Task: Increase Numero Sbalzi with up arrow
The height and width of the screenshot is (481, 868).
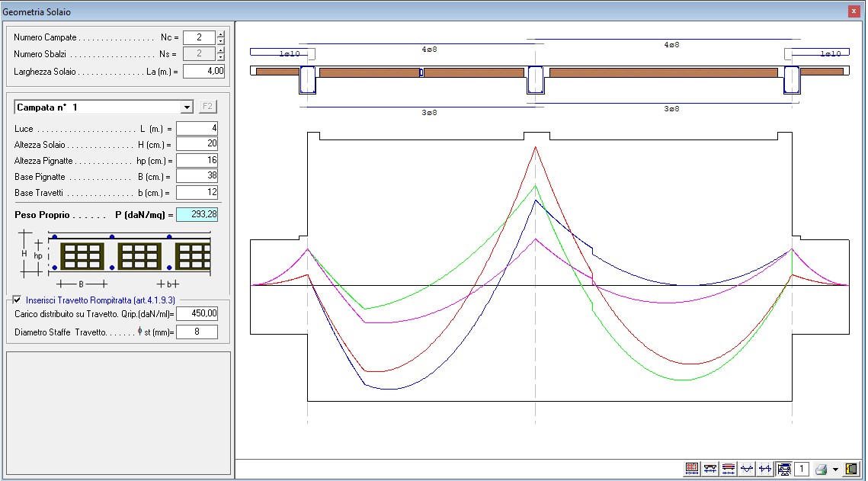Action: click(221, 50)
